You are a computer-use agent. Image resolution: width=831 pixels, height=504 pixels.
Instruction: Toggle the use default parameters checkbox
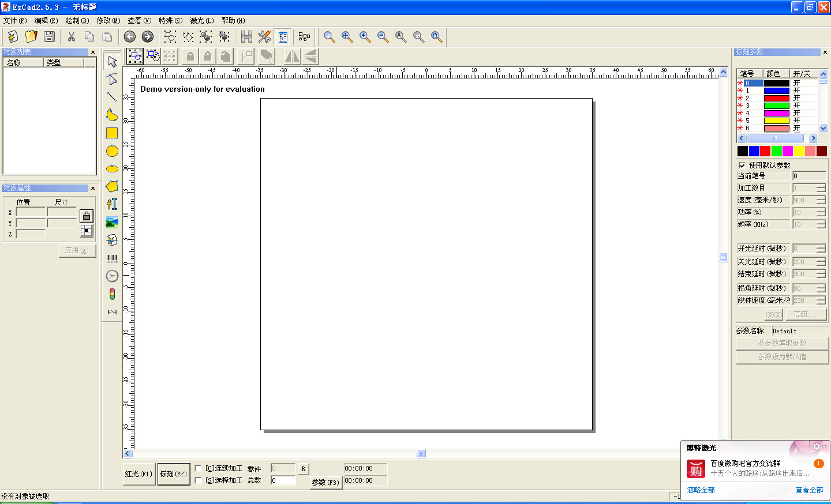[742, 166]
